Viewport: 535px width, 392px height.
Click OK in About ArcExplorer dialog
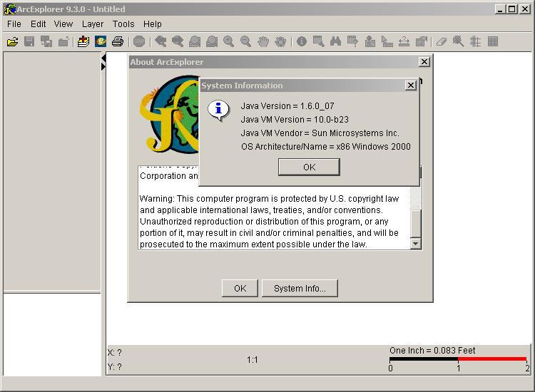240,289
